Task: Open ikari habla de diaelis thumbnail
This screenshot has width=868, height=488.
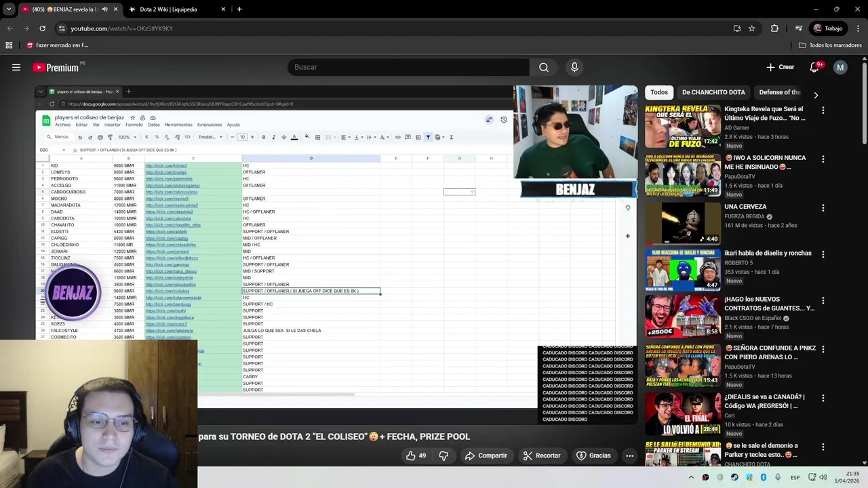Action: click(683, 270)
